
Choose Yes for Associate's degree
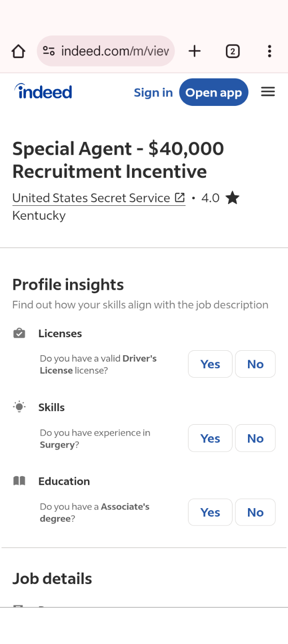tap(210, 512)
